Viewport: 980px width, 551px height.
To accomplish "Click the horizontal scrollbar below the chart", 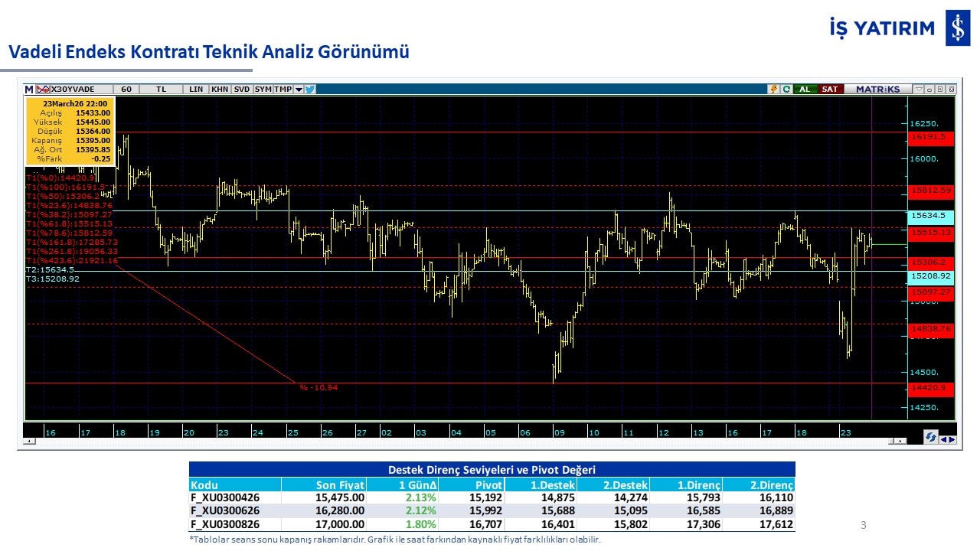I will tap(459, 442).
